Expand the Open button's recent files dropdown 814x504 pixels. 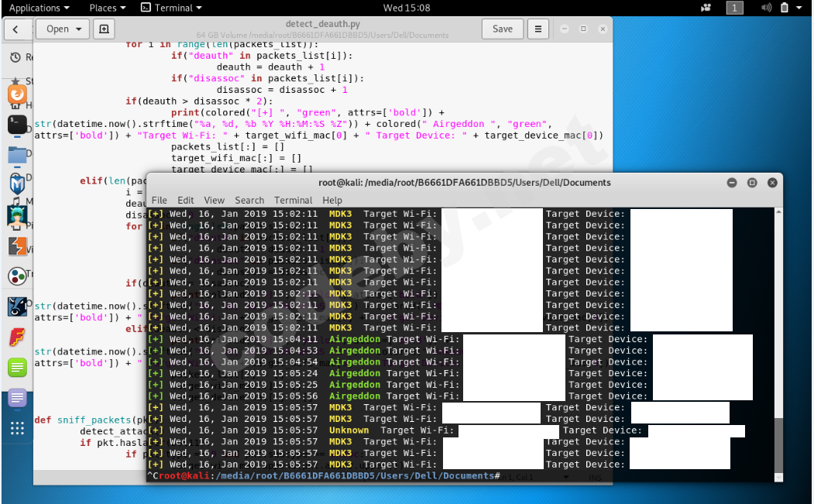(x=79, y=29)
